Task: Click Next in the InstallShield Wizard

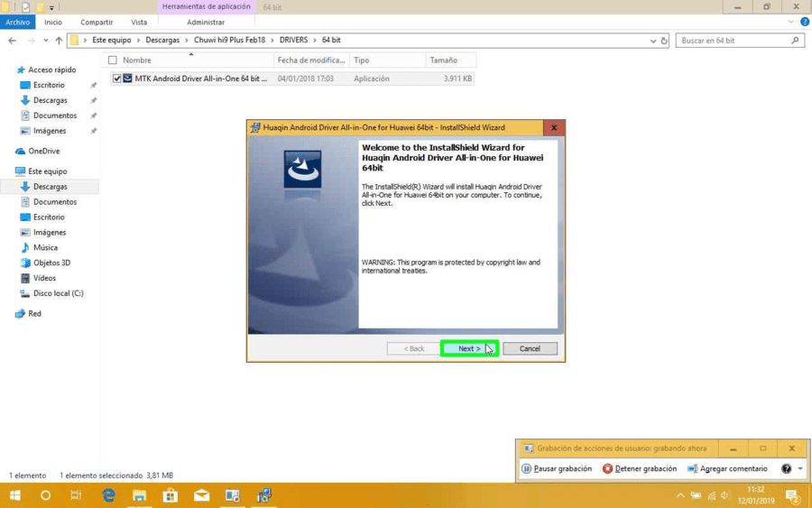Action: [469, 348]
